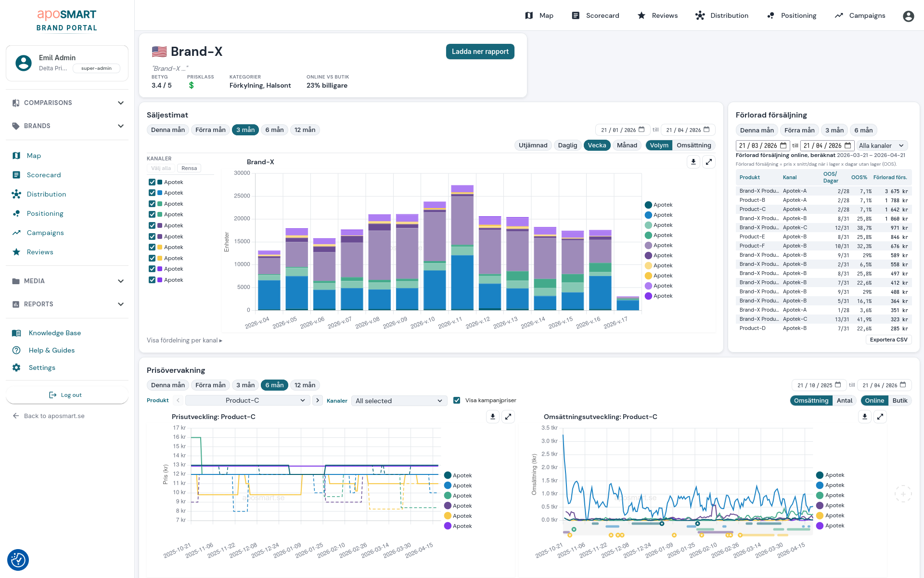Image resolution: width=924 pixels, height=578 pixels.
Task: Select 12 mån in Säljestimat
Action: [305, 130]
